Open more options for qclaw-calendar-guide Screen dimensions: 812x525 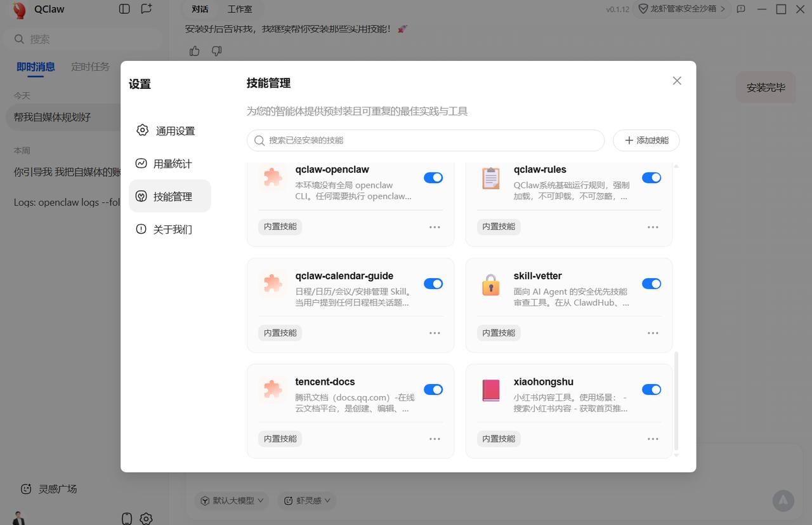click(435, 333)
